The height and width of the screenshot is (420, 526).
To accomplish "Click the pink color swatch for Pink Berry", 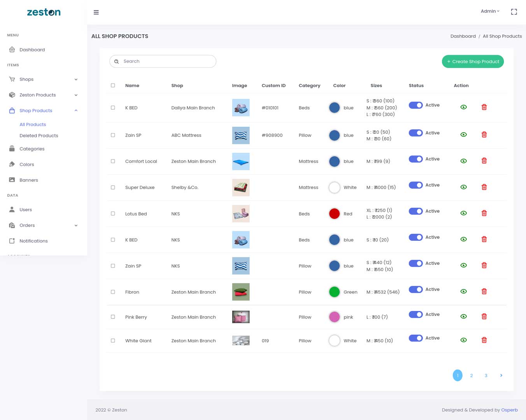I will [335, 317].
